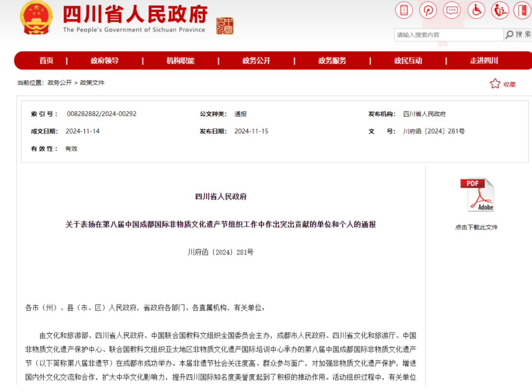Image resolution: width=532 pixels, height=392 pixels.
Task: Click the 政务公开 breadcrumb link
Action: (x=59, y=82)
